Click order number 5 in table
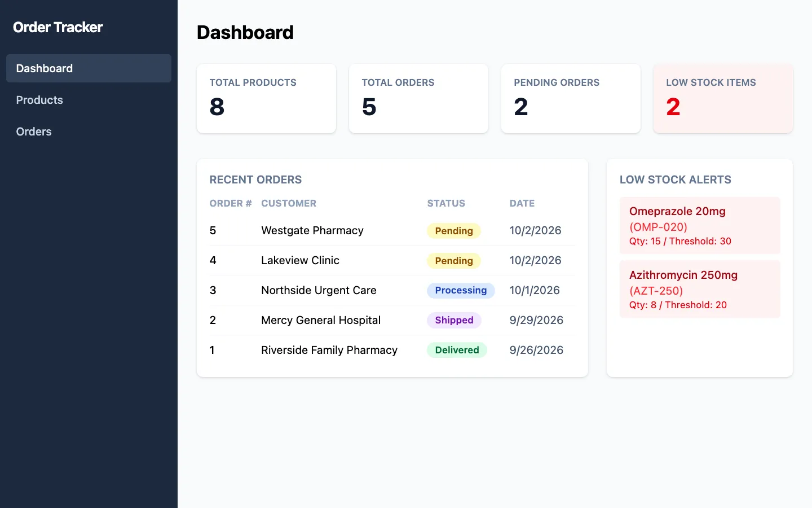812x508 pixels. click(213, 230)
